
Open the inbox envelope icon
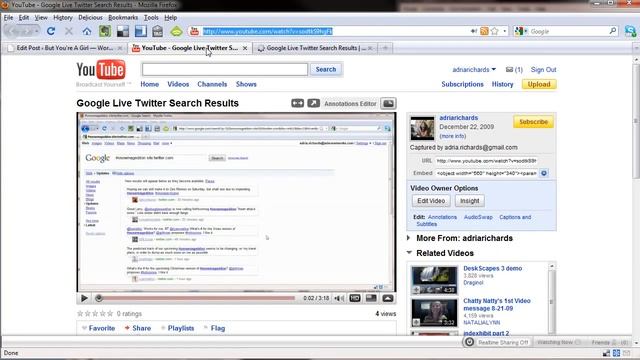[509, 70]
